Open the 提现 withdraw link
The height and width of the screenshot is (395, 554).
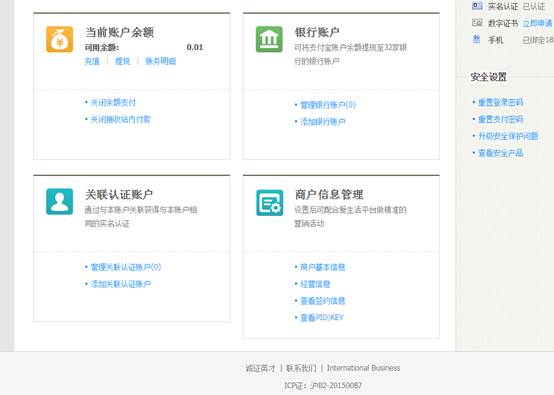(123, 61)
